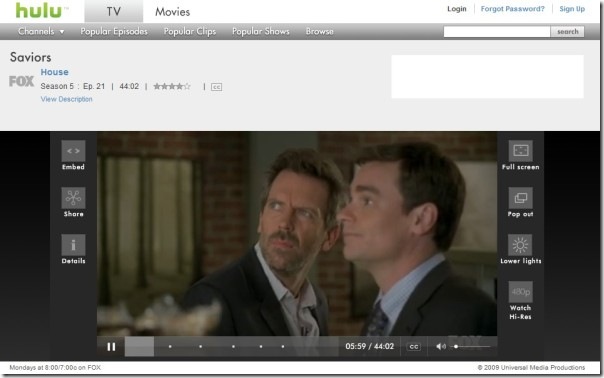Toggle the Lower lights option

(x=520, y=245)
